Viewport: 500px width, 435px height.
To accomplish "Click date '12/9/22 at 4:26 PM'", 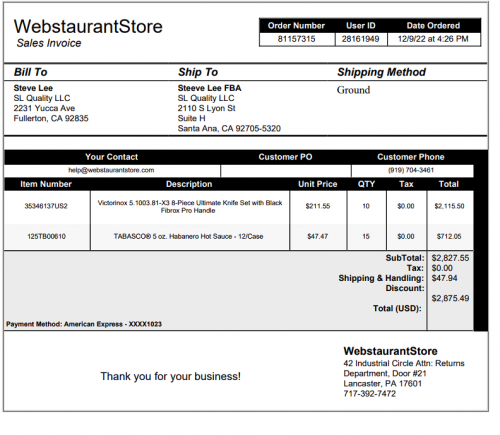I will pyautogui.click(x=433, y=39).
